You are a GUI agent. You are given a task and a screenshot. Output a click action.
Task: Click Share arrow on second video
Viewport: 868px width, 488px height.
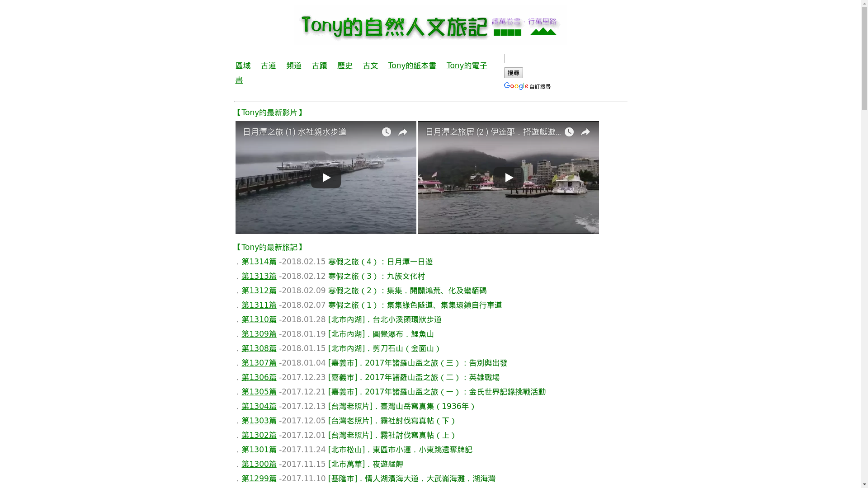(585, 132)
